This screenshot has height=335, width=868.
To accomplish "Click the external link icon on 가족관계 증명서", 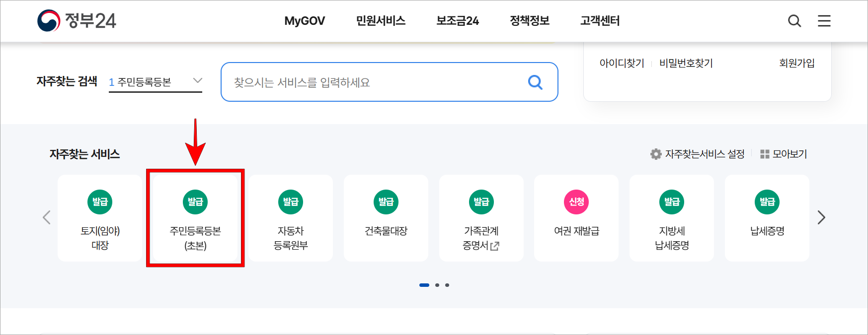I will pyautogui.click(x=493, y=245).
